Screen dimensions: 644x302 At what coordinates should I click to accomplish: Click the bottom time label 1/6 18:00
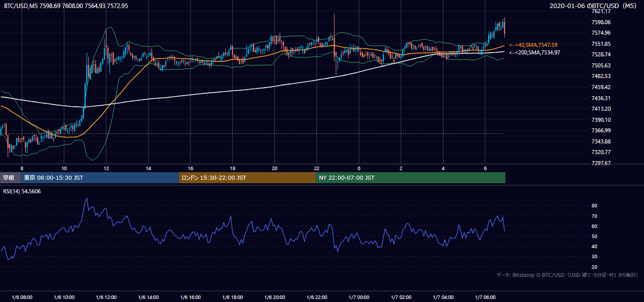click(x=233, y=297)
